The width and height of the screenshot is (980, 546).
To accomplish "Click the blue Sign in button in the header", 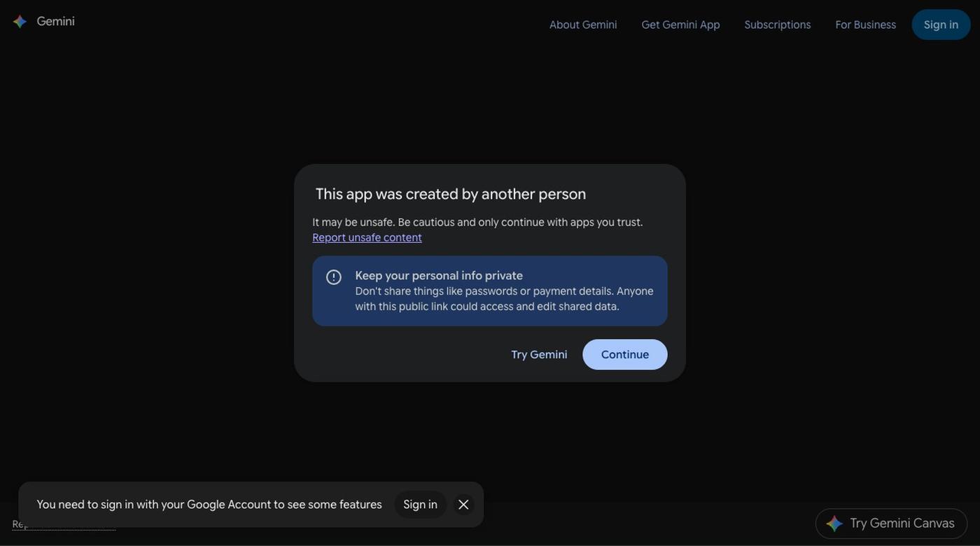I will click(x=941, y=24).
